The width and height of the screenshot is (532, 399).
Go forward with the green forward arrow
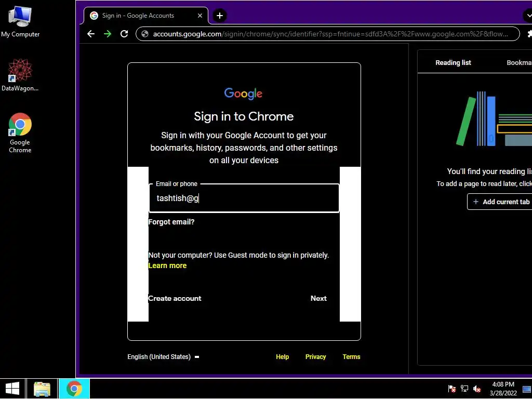pos(108,34)
